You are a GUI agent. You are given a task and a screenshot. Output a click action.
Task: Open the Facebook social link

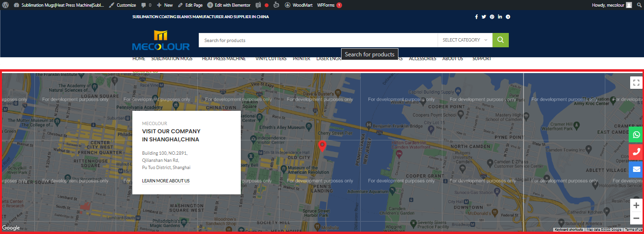476,17
